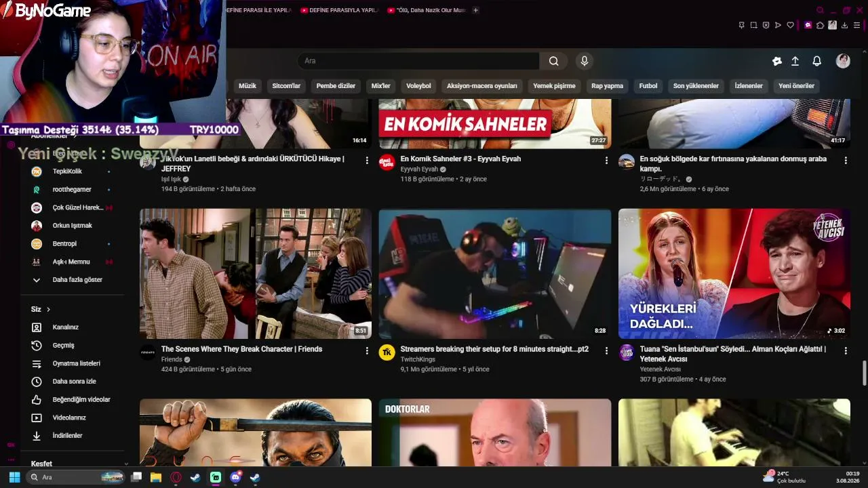Play the Yürekleri Dağladı Yetenek Avcısı thumbnail
Screen dimensions: 868x488
(734, 274)
